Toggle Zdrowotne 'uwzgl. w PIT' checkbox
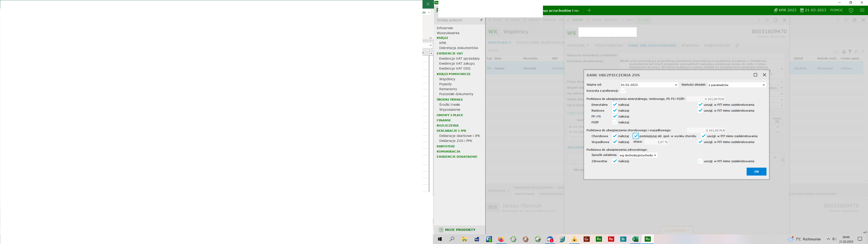The image size is (868, 244). [x=700, y=161]
